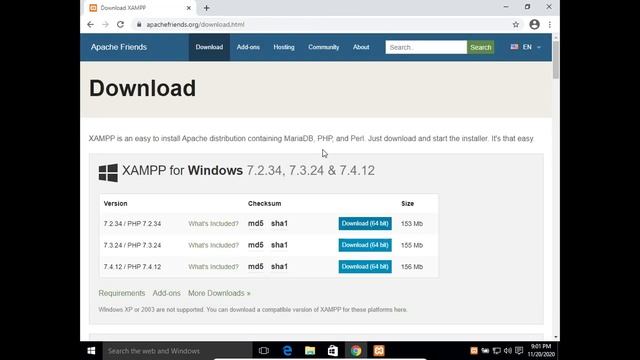Open the Hosting nav menu item

tap(284, 47)
